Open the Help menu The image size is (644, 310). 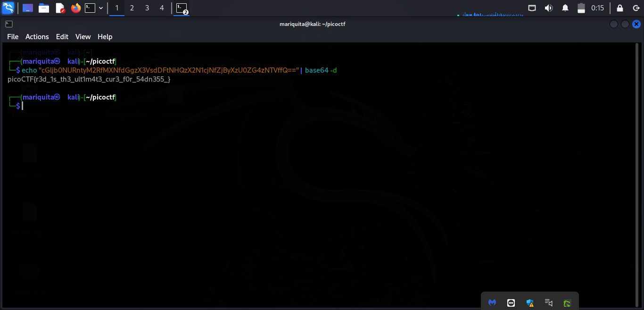click(x=105, y=37)
